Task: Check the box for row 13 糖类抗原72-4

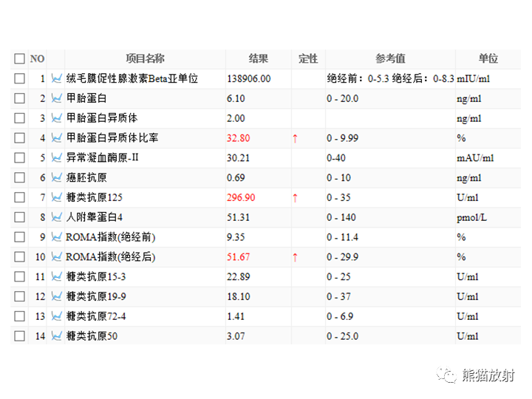Action: pos(20,316)
